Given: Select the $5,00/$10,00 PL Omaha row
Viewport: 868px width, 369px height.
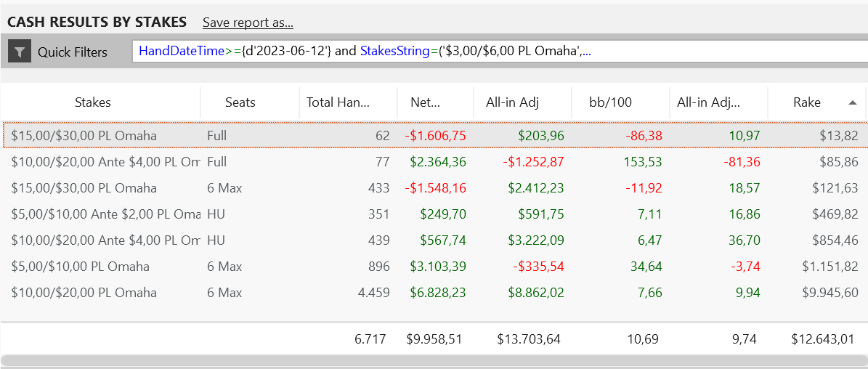Looking at the screenshot, I should click(x=434, y=267).
